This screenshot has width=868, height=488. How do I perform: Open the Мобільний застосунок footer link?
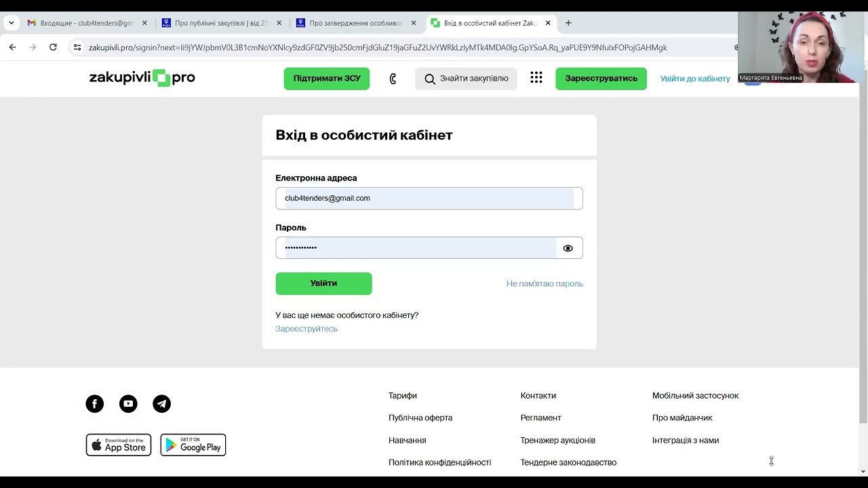click(696, 396)
